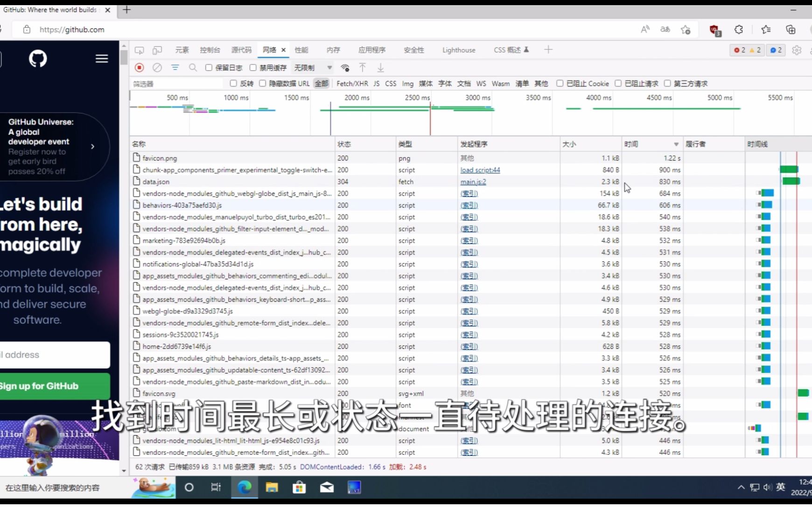Open more DevTools panels with plus

point(548,49)
